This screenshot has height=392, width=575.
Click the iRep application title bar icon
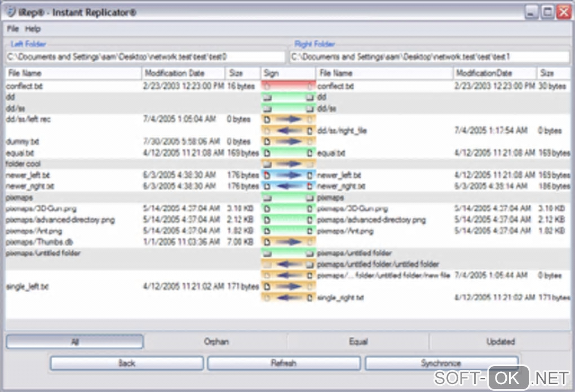click(11, 12)
